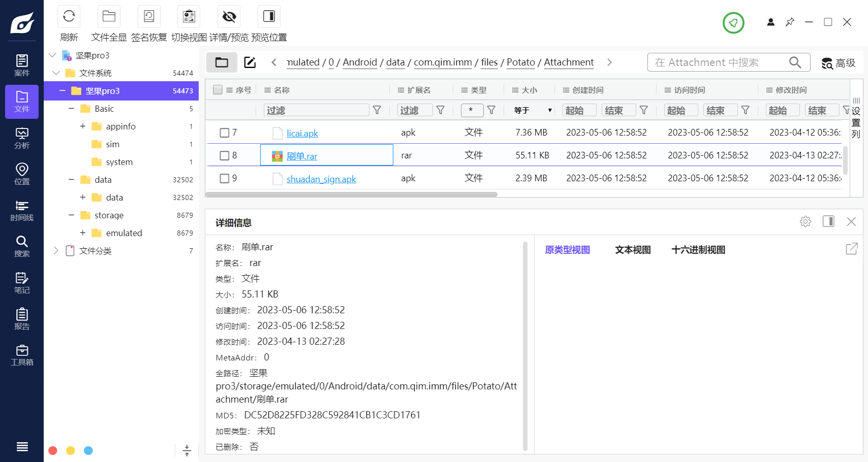Expand the appinfo folder node

pos(82,126)
